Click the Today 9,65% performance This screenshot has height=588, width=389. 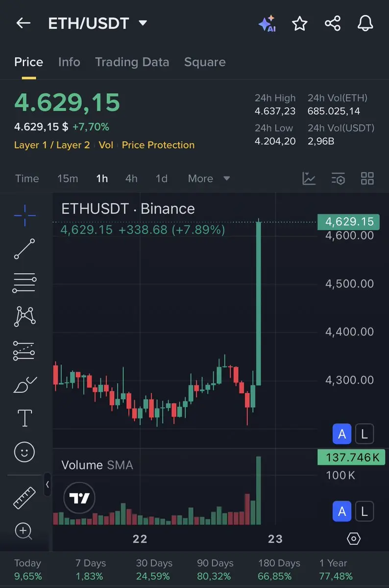(28, 570)
